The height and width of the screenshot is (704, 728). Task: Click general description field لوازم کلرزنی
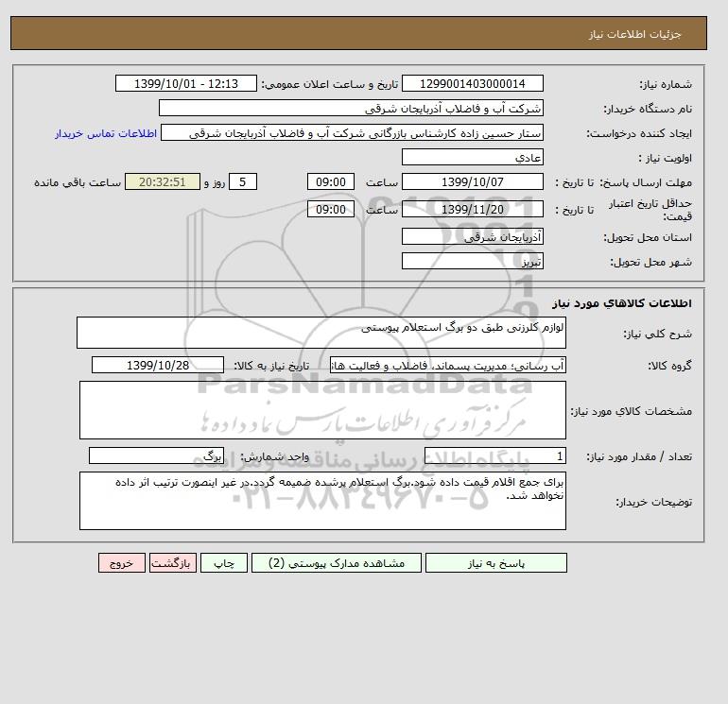321,333
